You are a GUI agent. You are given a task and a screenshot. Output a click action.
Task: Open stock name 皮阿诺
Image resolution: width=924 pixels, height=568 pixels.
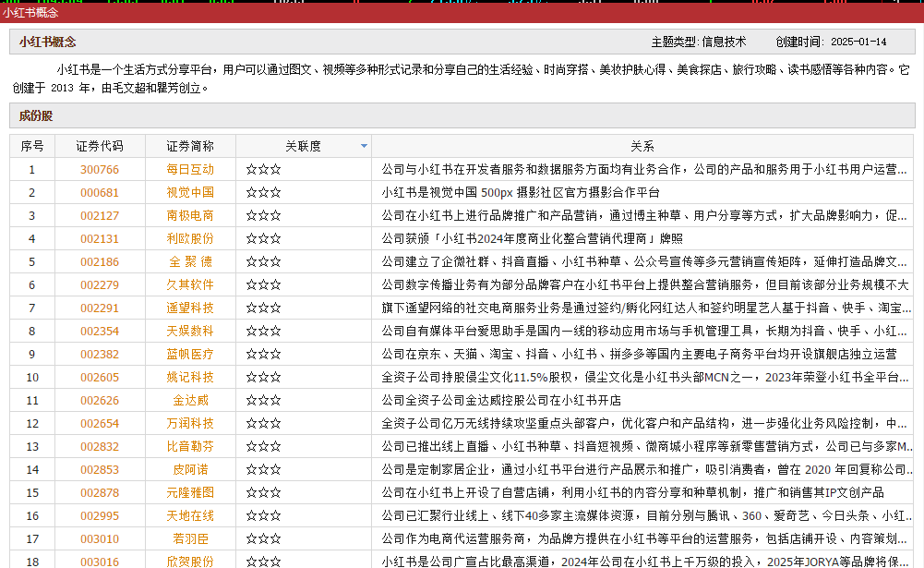(190, 470)
